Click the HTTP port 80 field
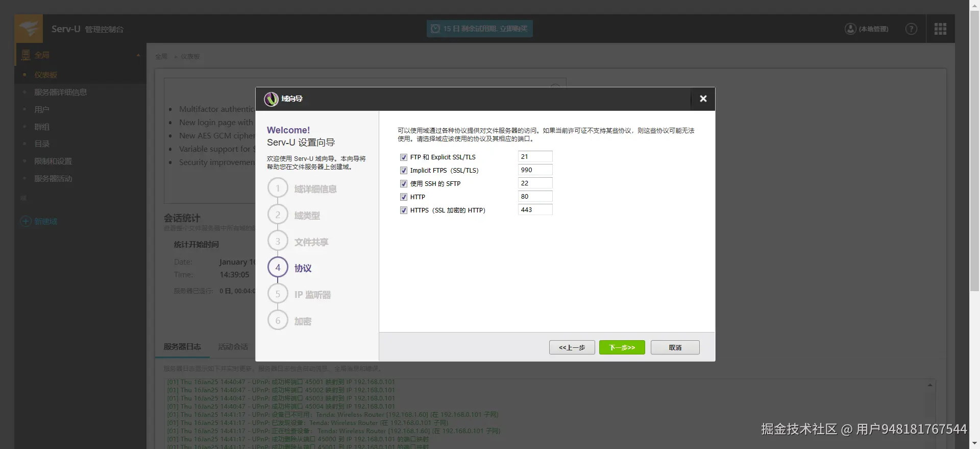 point(535,197)
